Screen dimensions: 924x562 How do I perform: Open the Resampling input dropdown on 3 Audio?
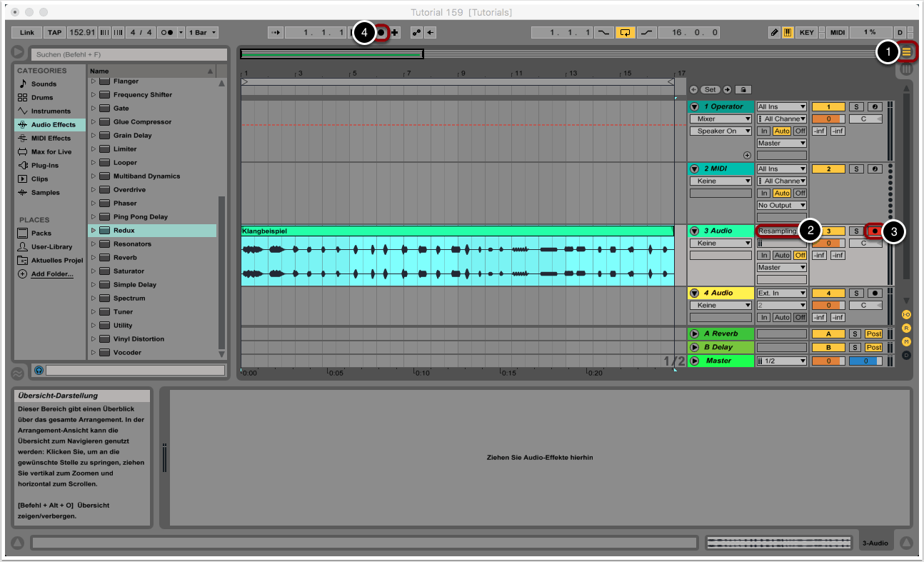click(x=781, y=231)
